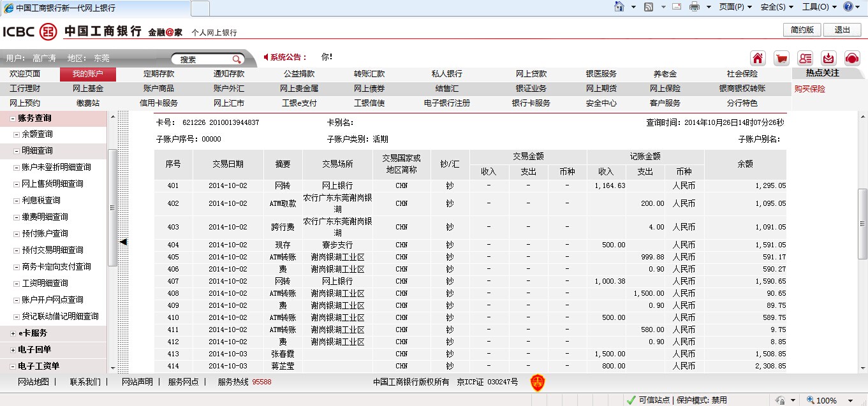Open 余额查询 in the sidebar
868x406 pixels.
(x=37, y=134)
